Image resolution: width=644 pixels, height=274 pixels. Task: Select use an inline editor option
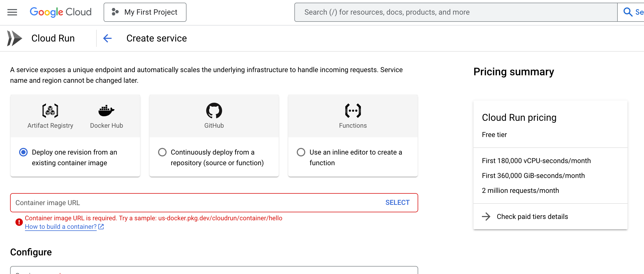(301, 152)
